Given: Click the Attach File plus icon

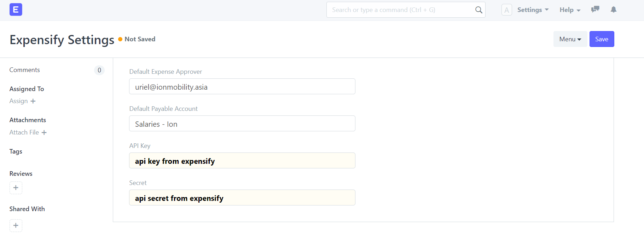Looking at the screenshot, I should pyautogui.click(x=44, y=132).
